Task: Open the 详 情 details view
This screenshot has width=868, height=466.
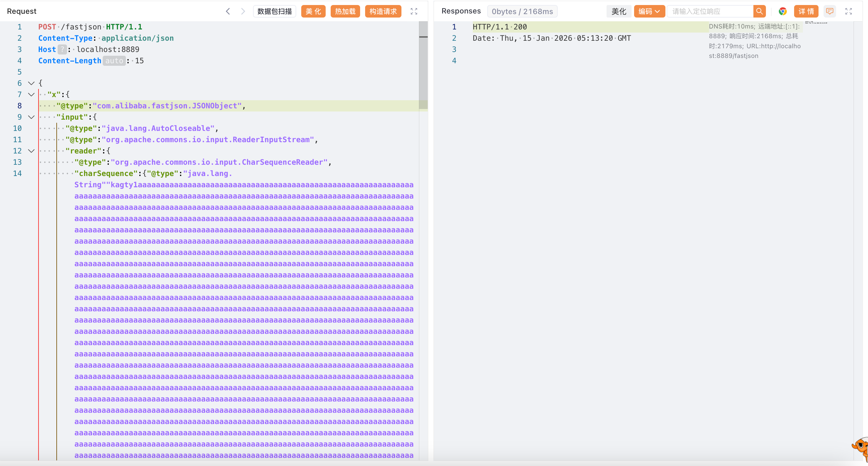Action: [x=806, y=12]
